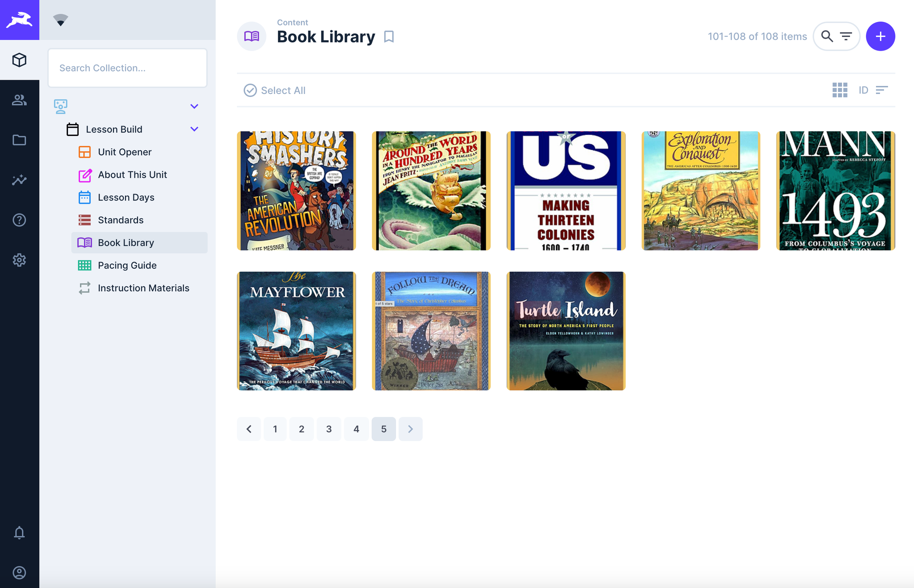Go to the previous page arrow
The image size is (914, 588).
click(x=249, y=429)
